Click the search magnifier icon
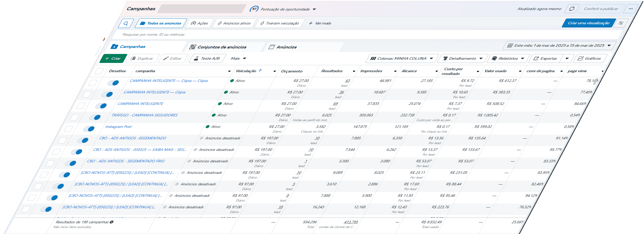This screenshot has height=234, width=644. 126,23
